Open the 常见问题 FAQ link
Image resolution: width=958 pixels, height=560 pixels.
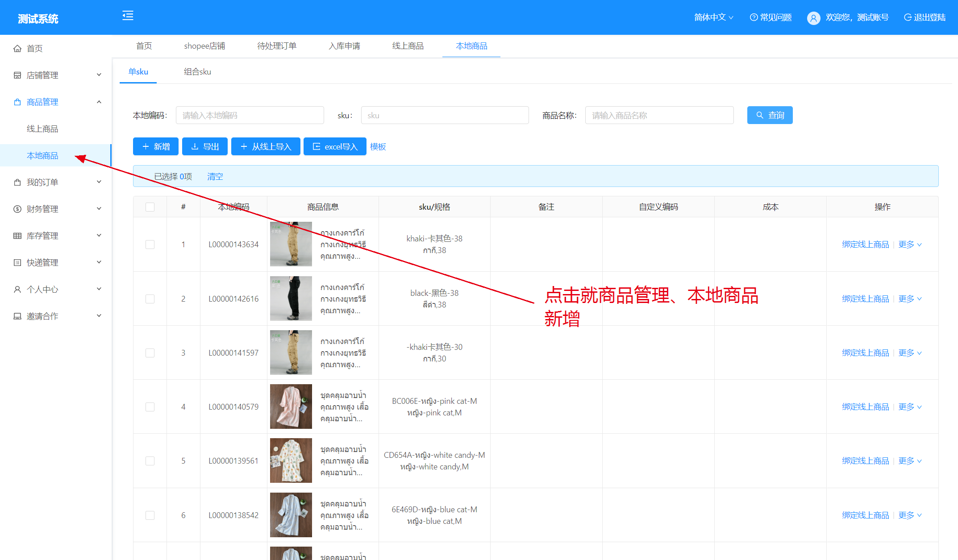(775, 17)
